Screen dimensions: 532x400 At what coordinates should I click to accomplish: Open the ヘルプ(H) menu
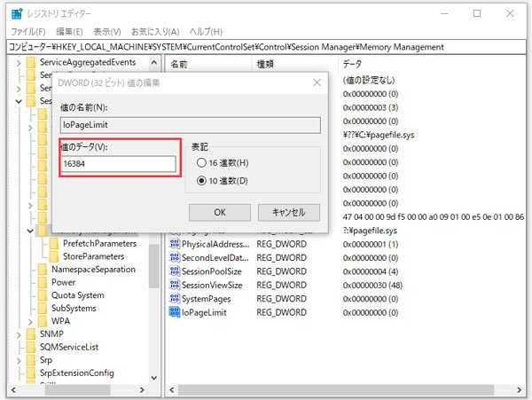click(x=206, y=32)
